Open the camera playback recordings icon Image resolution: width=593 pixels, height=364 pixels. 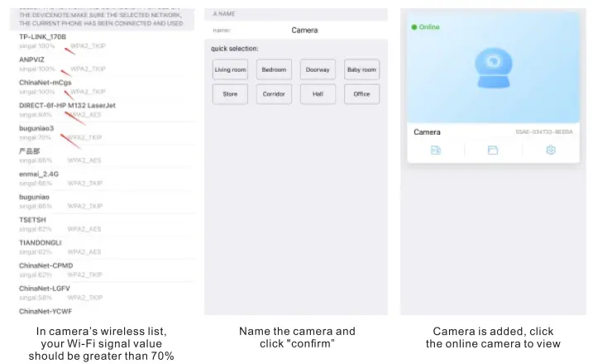(x=436, y=150)
